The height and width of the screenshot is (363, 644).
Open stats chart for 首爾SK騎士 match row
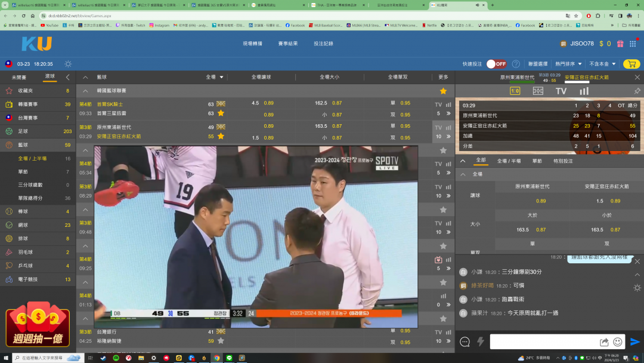pos(448,104)
